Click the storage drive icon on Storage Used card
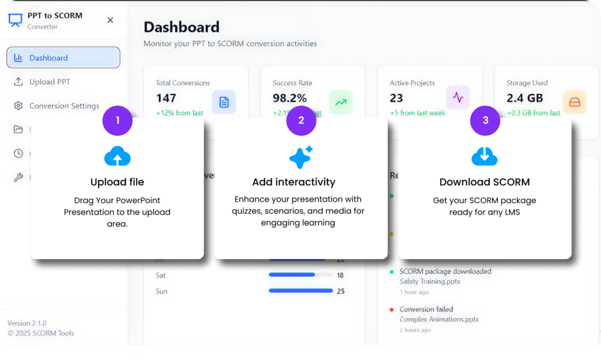 pyautogui.click(x=575, y=101)
